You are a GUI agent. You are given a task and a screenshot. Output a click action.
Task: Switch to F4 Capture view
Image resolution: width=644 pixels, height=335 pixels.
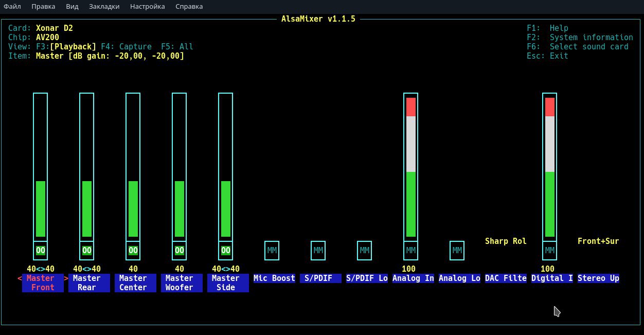tap(126, 47)
